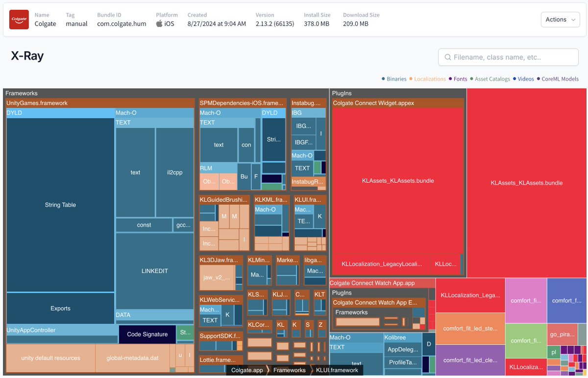
Task: Select the const block
Action: (x=144, y=225)
